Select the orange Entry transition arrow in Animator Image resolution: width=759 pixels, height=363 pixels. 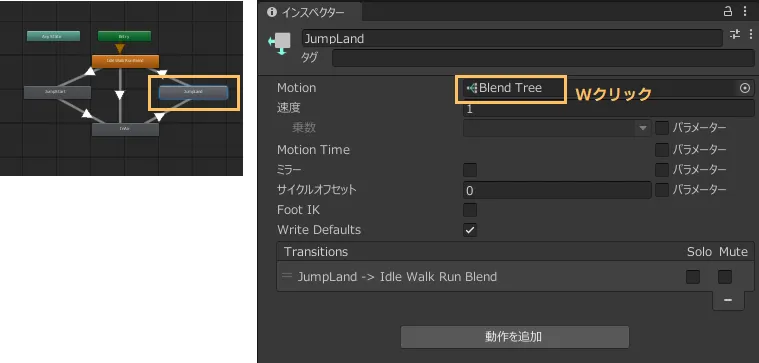pyautogui.click(x=120, y=48)
